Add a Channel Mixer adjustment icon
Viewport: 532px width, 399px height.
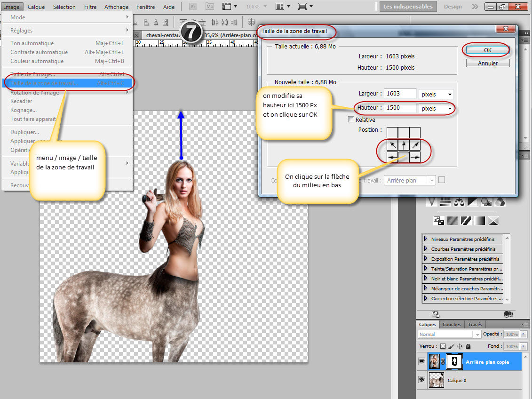click(x=500, y=202)
